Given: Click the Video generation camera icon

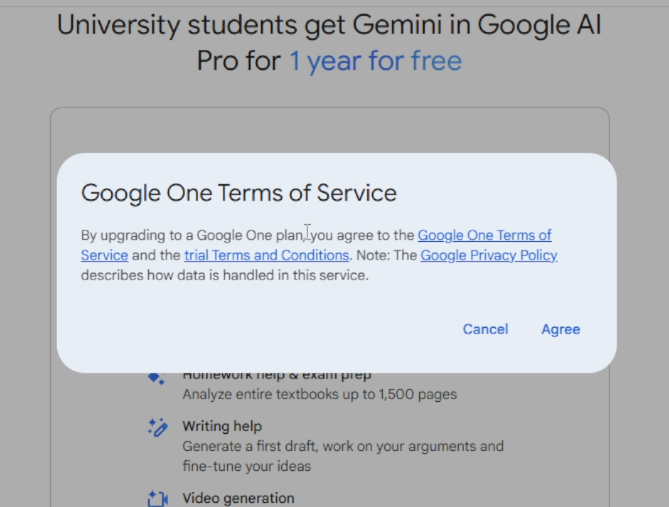Looking at the screenshot, I should point(158,498).
